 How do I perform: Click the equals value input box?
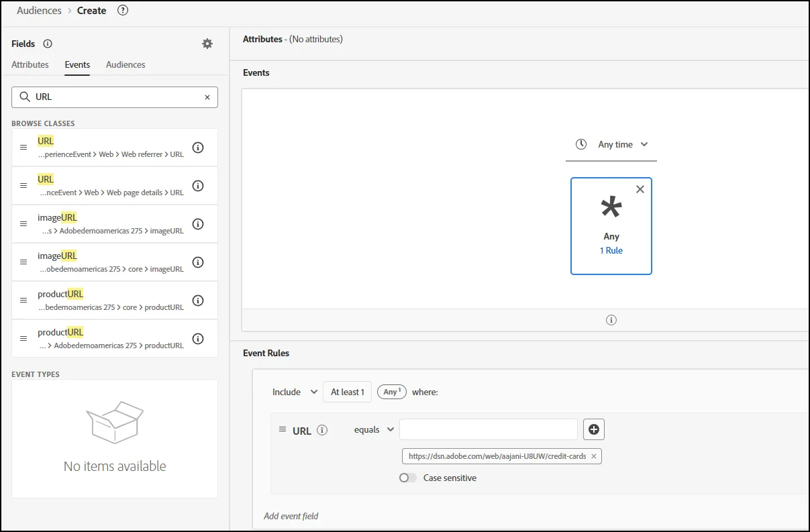tap(489, 429)
